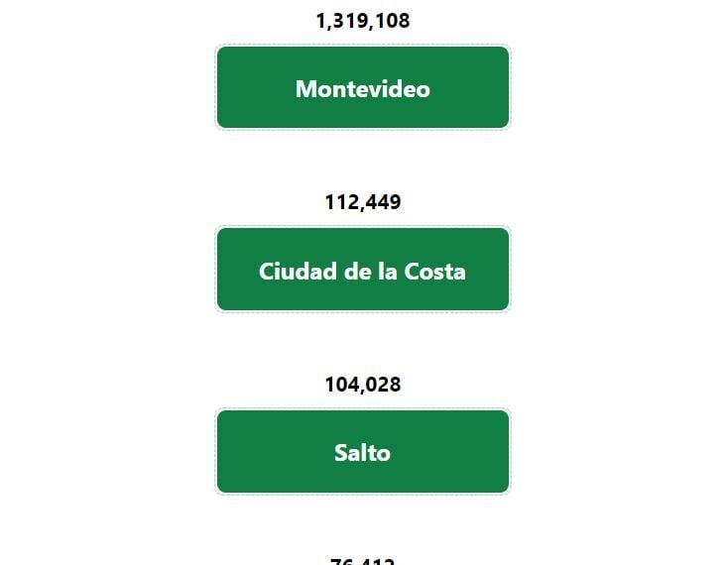Click the label above Ciudad de la Costa

click(363, 202)
